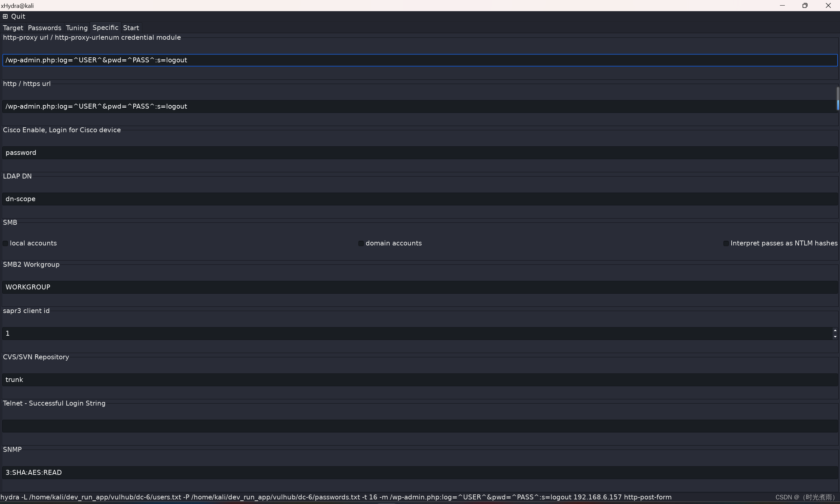This screenshot has width=840, height=504.
Task: Decrease sapr3 client id with down arrow
Action: pyautogui.click(x=835, y=337)
